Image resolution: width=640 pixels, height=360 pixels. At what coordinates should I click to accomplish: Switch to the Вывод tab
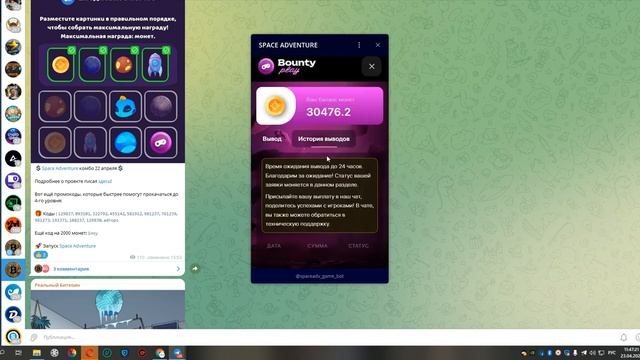click(x=272, y=139)
